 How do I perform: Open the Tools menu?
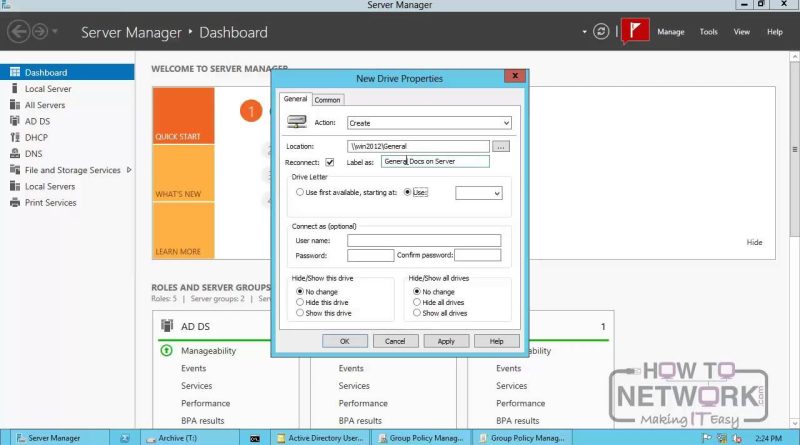(708, 32)
